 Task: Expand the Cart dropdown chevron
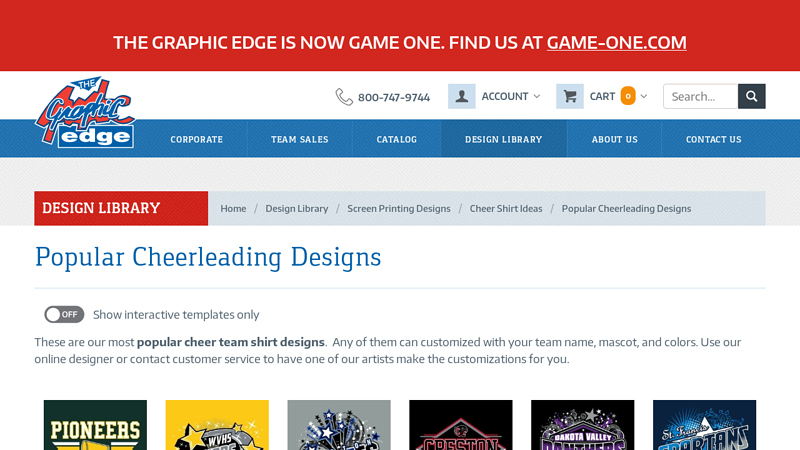pyautogui.click(x=644, y=97)
